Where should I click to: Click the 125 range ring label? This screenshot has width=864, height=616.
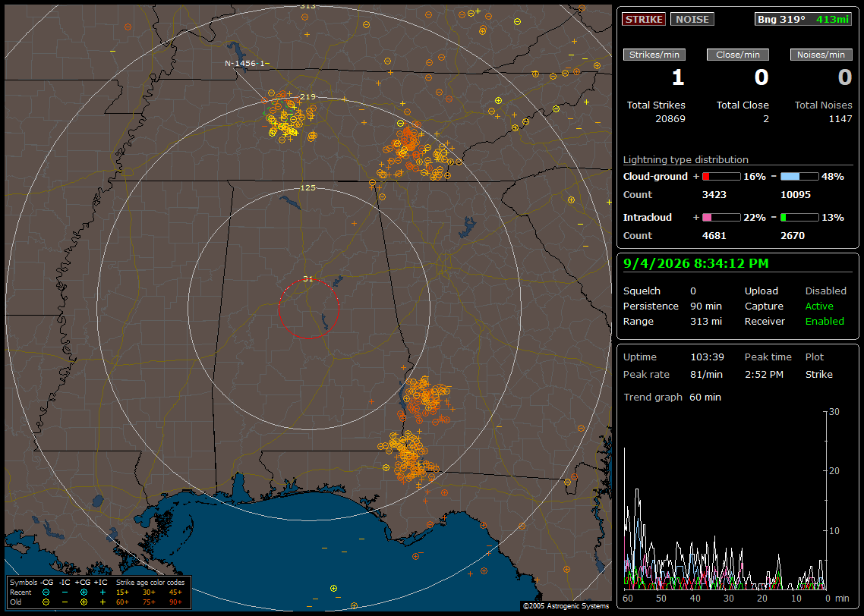308,187
